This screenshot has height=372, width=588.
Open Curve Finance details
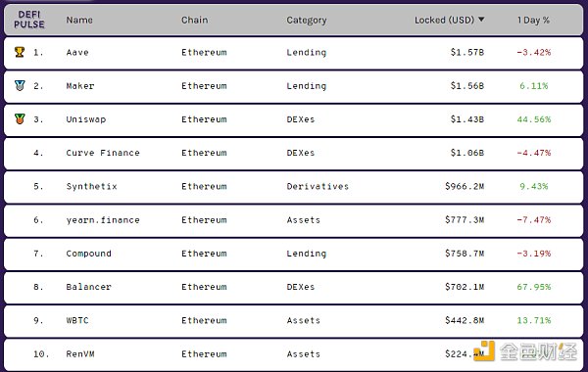(103, 153)
